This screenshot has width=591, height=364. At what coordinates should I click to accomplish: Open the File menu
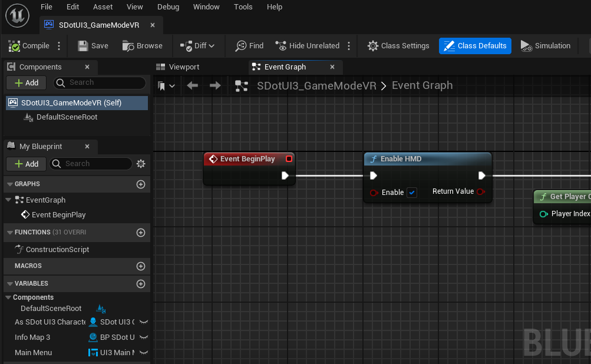tap(47, 7)
